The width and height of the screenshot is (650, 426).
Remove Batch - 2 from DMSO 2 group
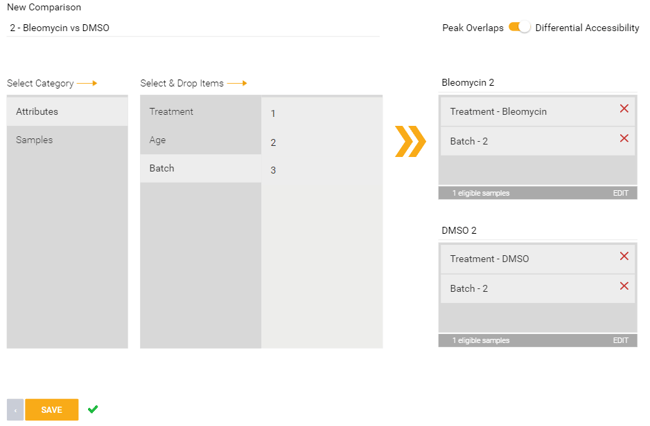(624, 286)
